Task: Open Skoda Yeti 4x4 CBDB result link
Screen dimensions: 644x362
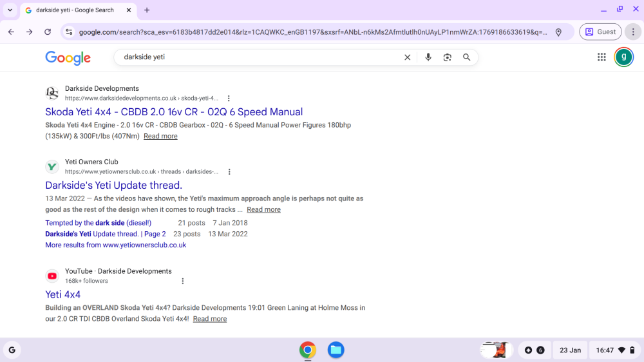Action: (x=174, y=112)
